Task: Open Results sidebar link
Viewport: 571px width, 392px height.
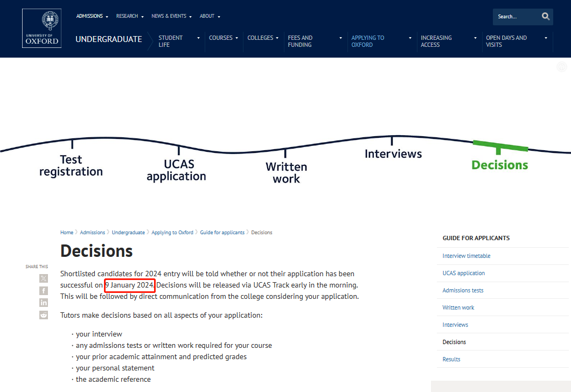Action: [x=451, y=359]
